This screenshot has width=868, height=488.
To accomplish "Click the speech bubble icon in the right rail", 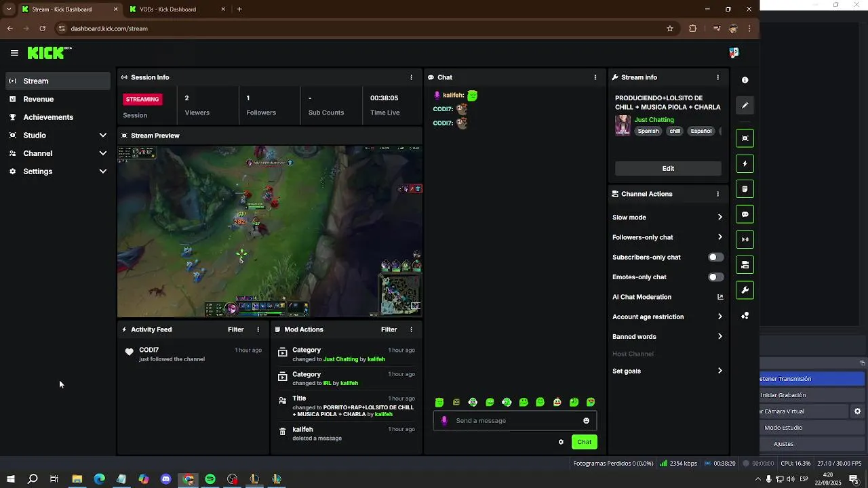I will click(x=745, y=214).
